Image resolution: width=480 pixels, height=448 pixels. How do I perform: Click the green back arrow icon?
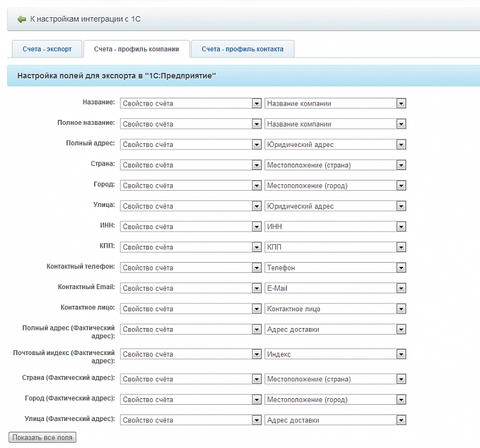[x=22, y=19]
